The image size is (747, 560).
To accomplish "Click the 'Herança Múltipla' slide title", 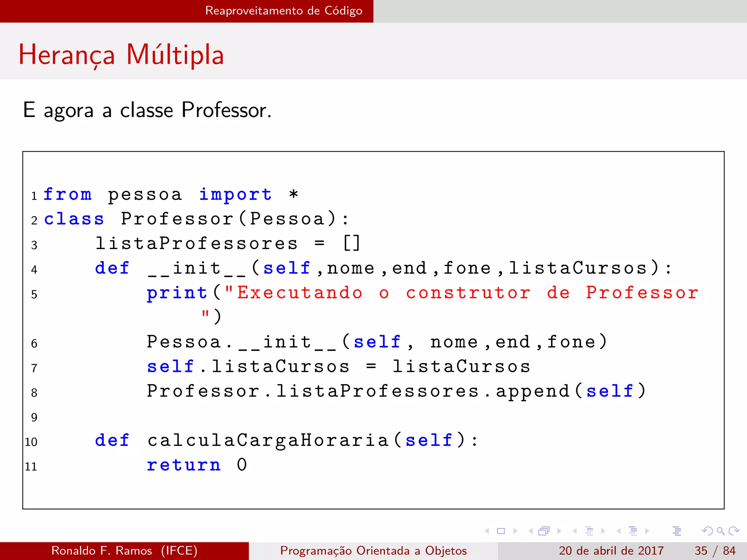I will (121, 55).
